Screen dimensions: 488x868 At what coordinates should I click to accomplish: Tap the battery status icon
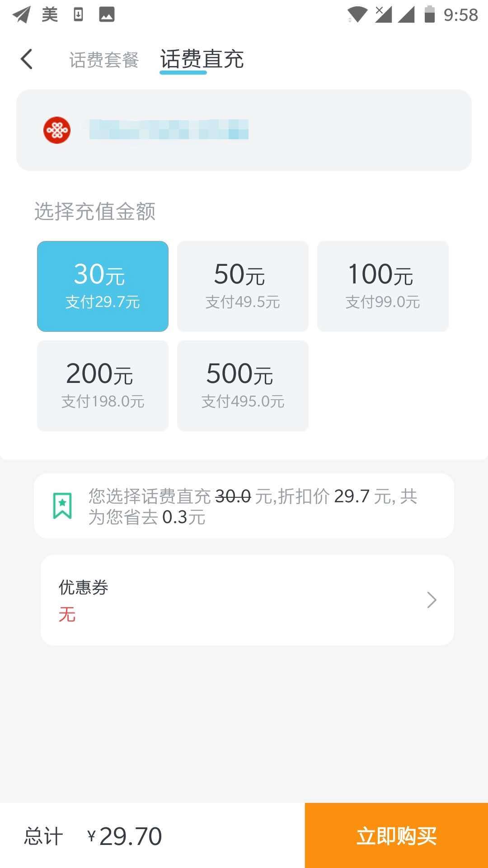(429, 14)
